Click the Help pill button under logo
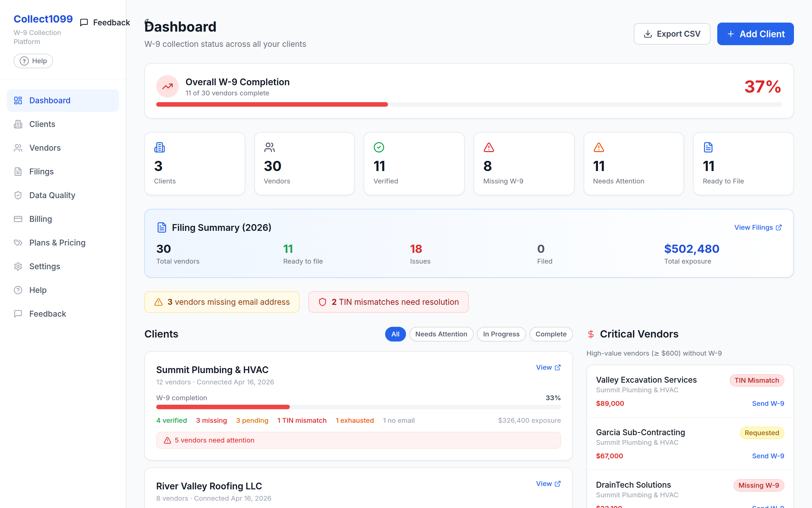 (33, 61)
